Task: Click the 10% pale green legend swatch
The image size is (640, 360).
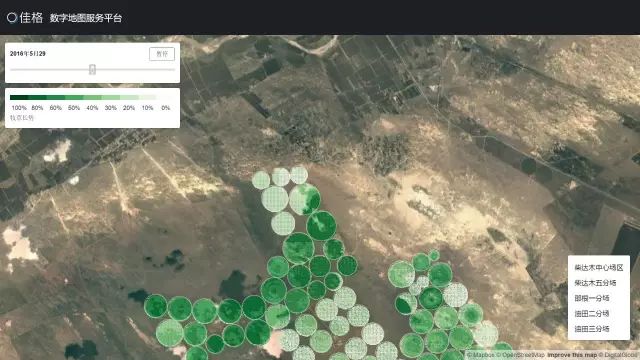Action: pyautogui.click(x=147, y=98)
